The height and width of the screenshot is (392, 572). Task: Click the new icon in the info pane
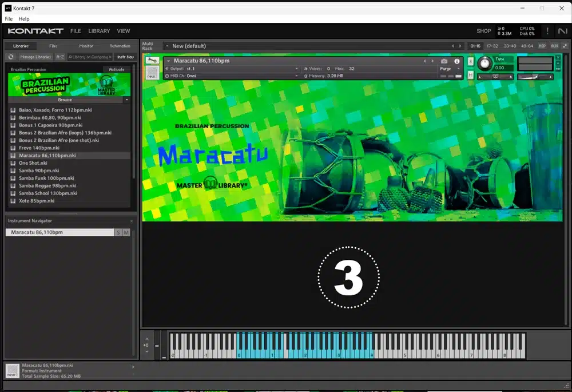point(11,370)
